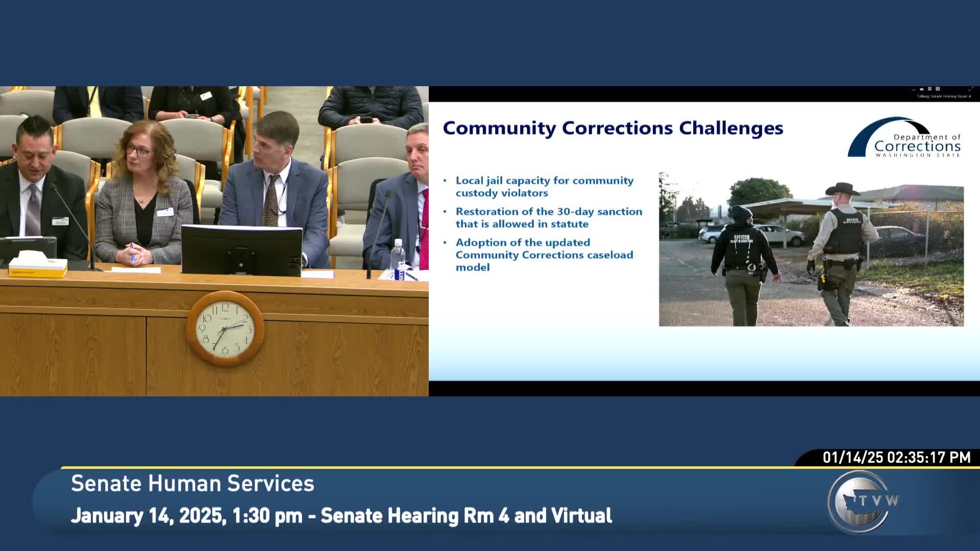Click the yellow tissue box on desk
980x551 pixels.
[38, 265]
